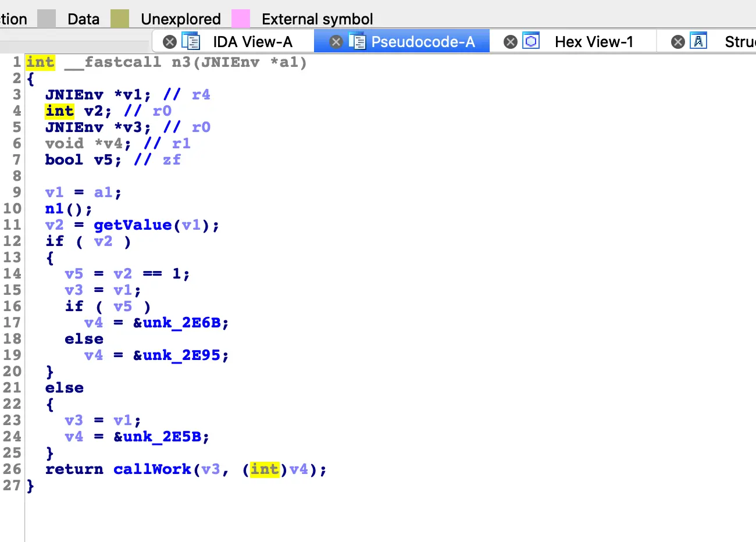Image resolution: width=756 pixels, height=542 pixels.
Task: Click the highlighted int return type
Action: coord(40,62)
